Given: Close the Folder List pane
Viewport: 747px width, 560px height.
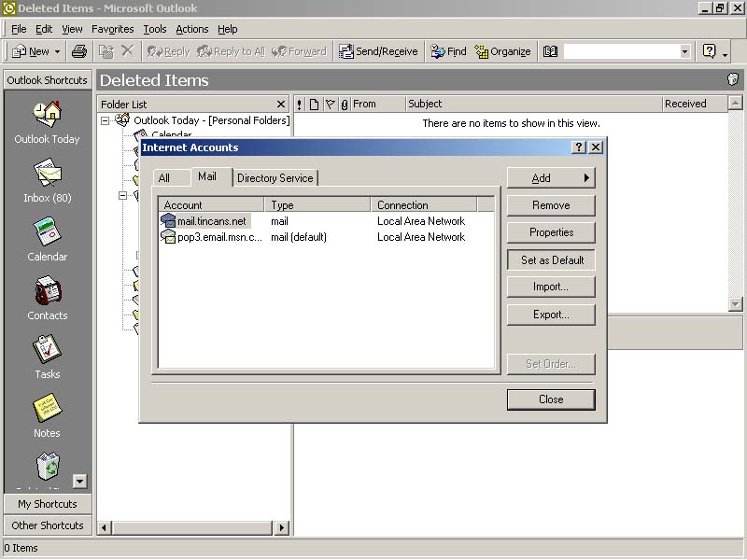Looking at the screenshot, I should pyautogui.click(x=281, y=104).
